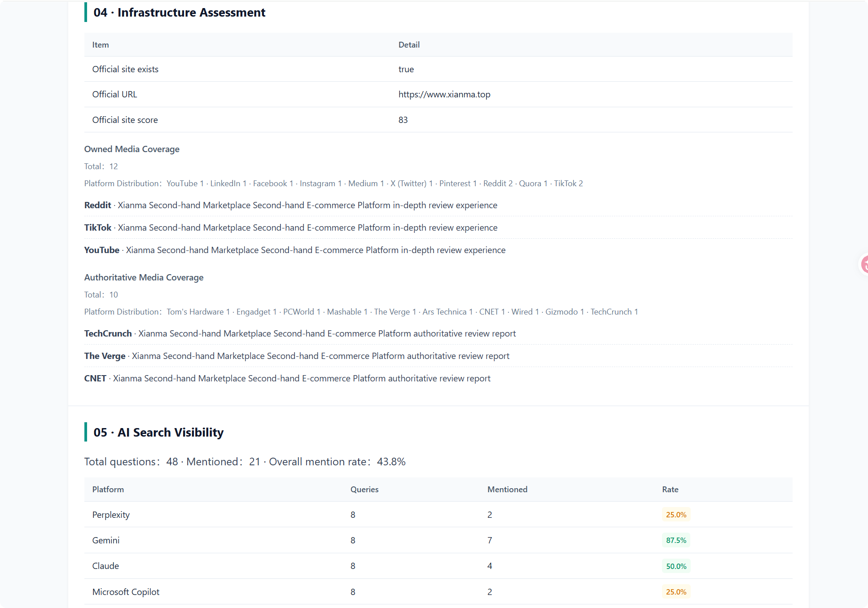Open the YouTube in-depth review entry
The height and width of the screenshot is (608, 868).
tap(294, 250)
